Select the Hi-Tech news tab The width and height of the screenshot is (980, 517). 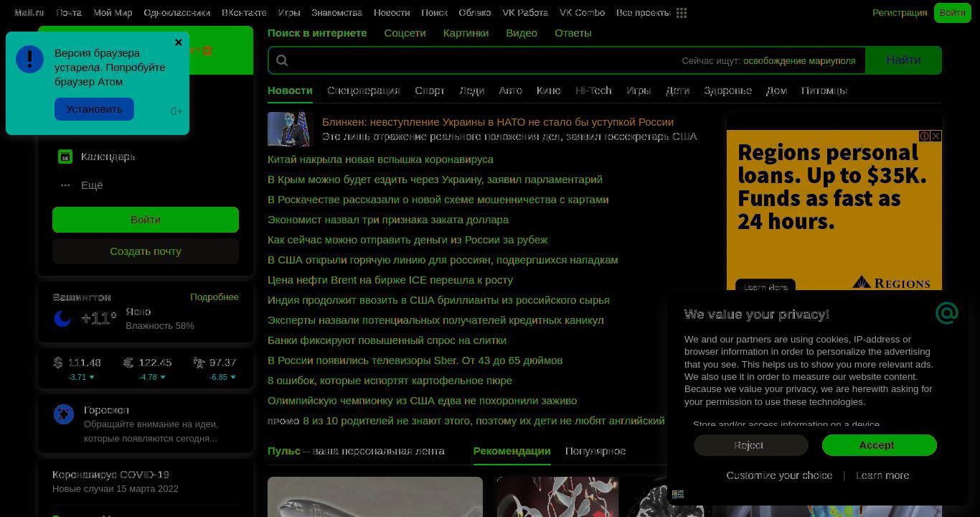pyautogui.click(x=593, y=90)
